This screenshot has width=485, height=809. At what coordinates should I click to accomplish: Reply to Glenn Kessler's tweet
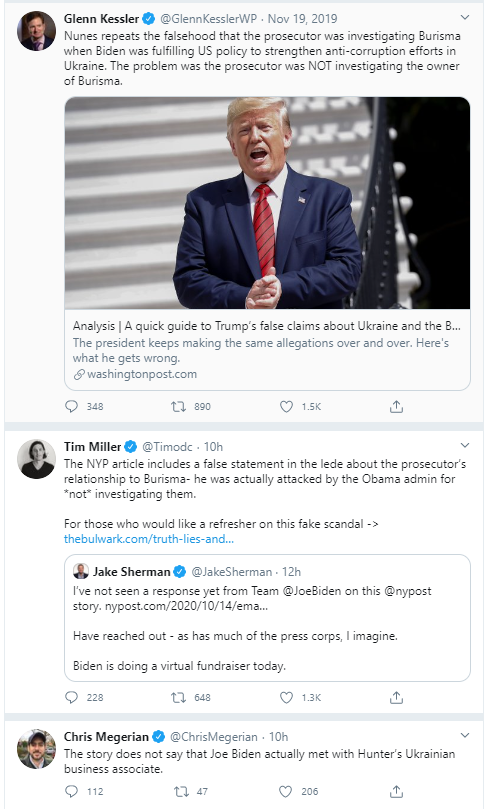pyautogui.click(x=71, y=407)
